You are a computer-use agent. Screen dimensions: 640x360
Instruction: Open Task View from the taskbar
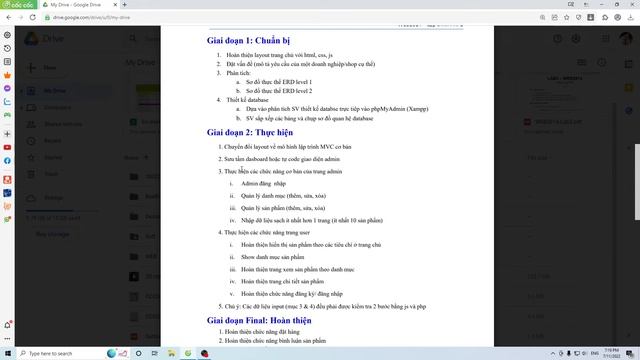coord(154,353)
